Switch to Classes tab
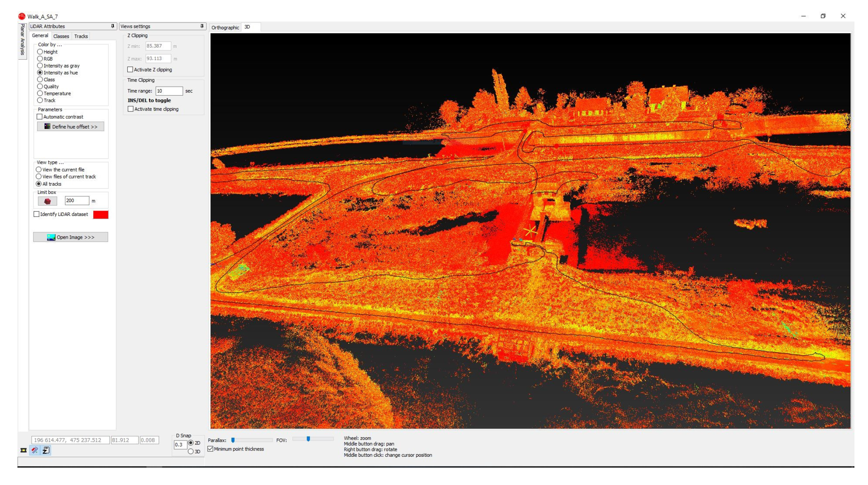The image size is (868, 485). pyautogui.click(x=61, y=36)
